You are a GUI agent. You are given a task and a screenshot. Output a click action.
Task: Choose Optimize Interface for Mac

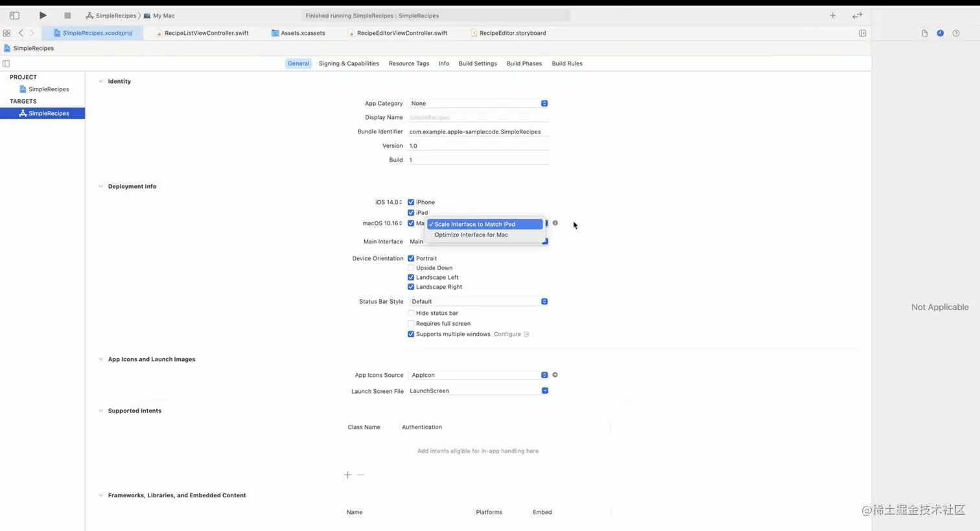click(x=485, y=235)
